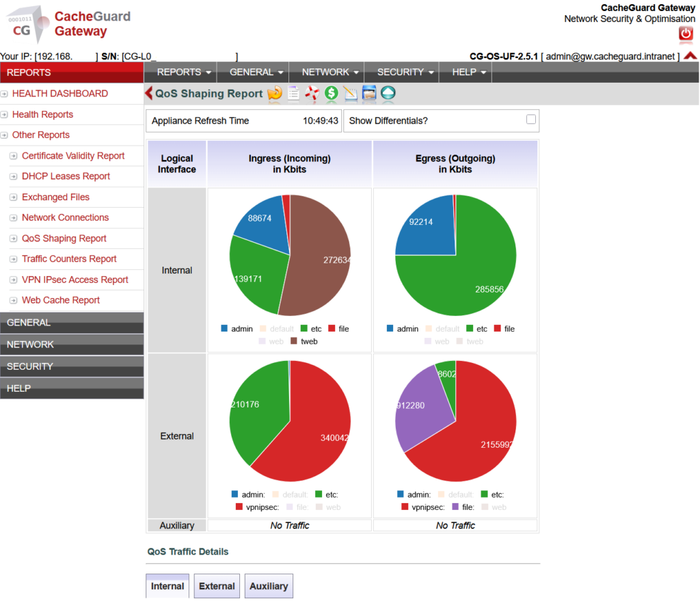Click the green dollar sign icon
This screenshot has width=700, height=603.
[x=332, y=93]
